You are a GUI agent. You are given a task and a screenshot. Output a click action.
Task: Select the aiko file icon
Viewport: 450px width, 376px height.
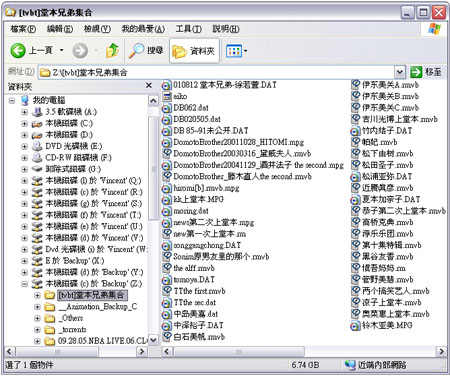tap(166, 97)
